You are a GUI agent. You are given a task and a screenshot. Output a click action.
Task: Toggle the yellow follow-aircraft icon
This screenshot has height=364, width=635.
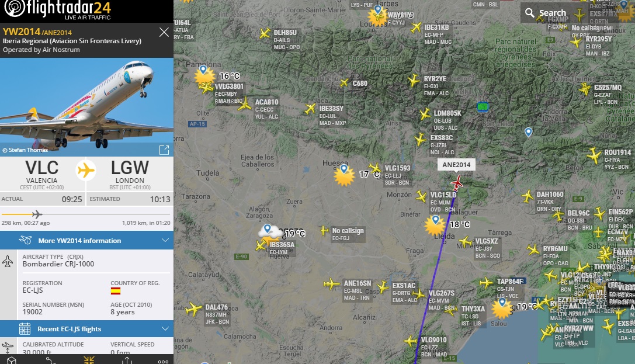pos(89,360)
